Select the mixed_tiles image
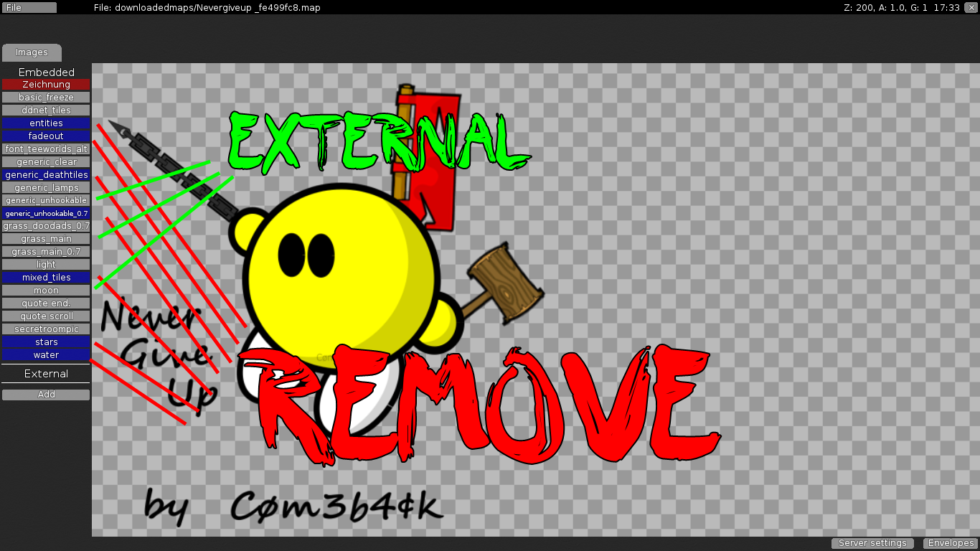The width and height of the screenshot is (980, 551). pyautogui.click(x=46, y=278)
